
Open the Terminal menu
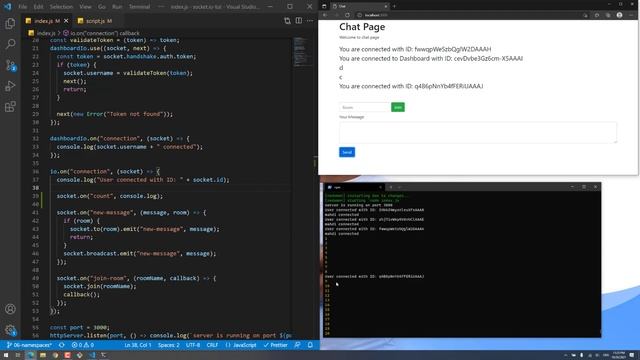point(139,7)
